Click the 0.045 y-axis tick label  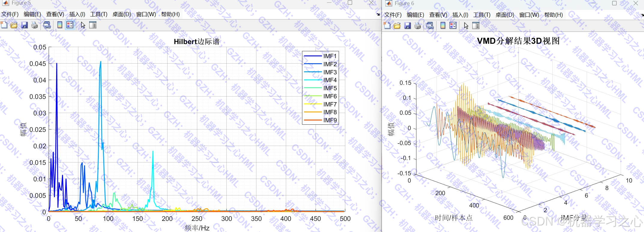[x=38, y=64]
